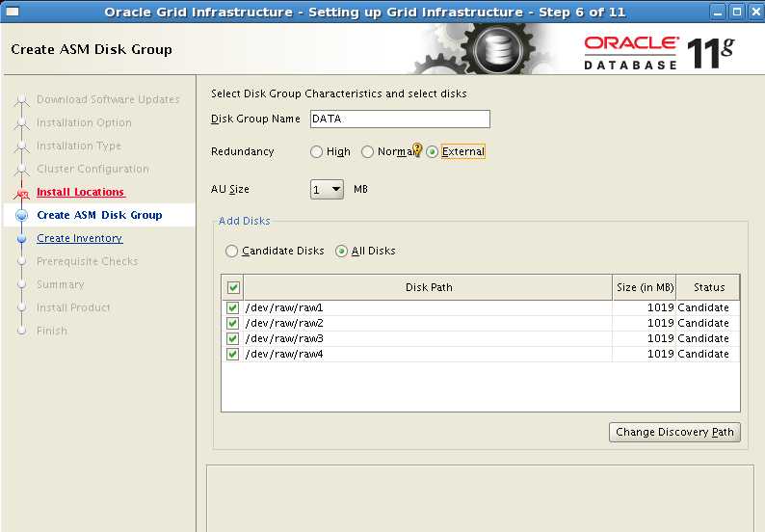The width and height of the screenshot is (765, 532).
Task: Click the Status column header
Action: [708, 287]
